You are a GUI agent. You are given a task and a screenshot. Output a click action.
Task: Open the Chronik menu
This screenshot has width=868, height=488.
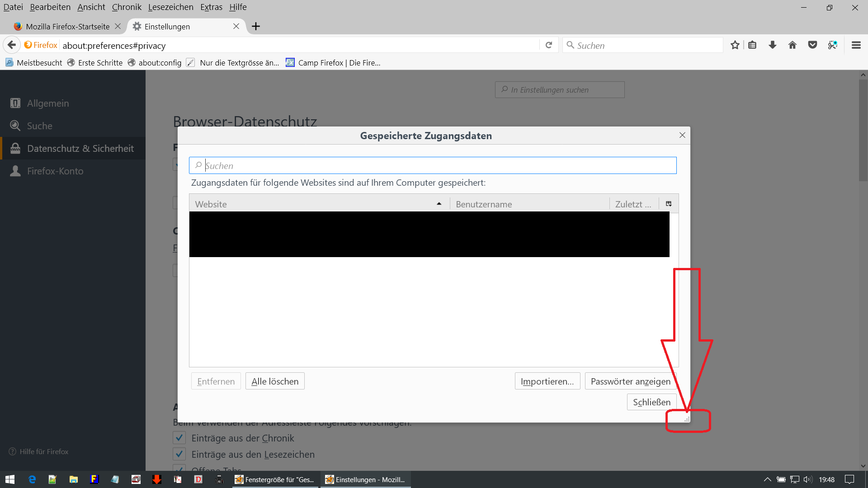tap(127, 7)
